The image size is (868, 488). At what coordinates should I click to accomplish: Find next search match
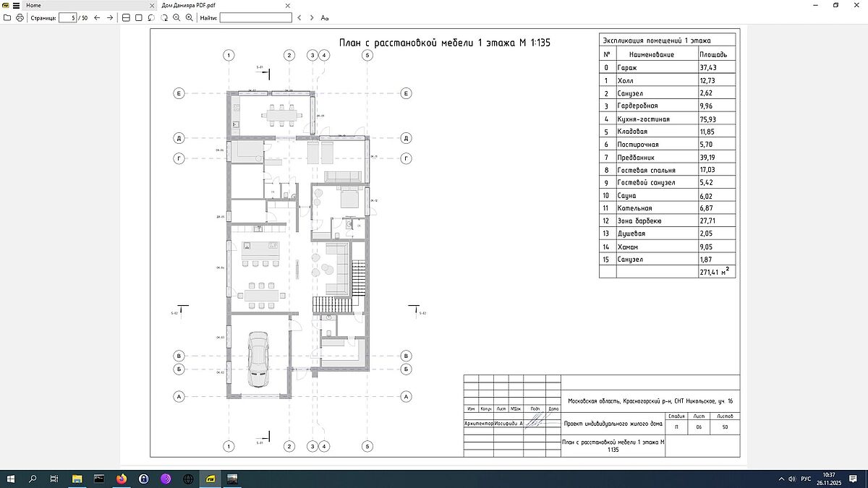[x=312, y=17]
